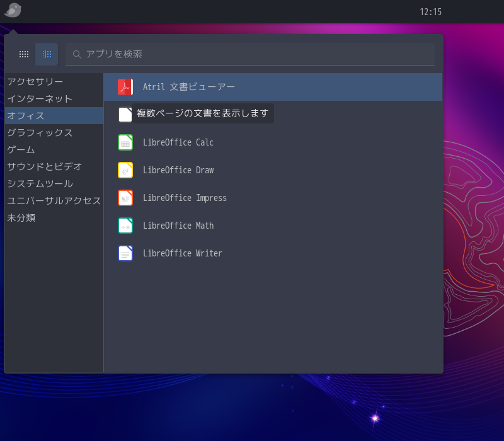Select the オフィス category
Image resolution: width=504 pixels, height=441 pixels.
[x=54, y=116]
